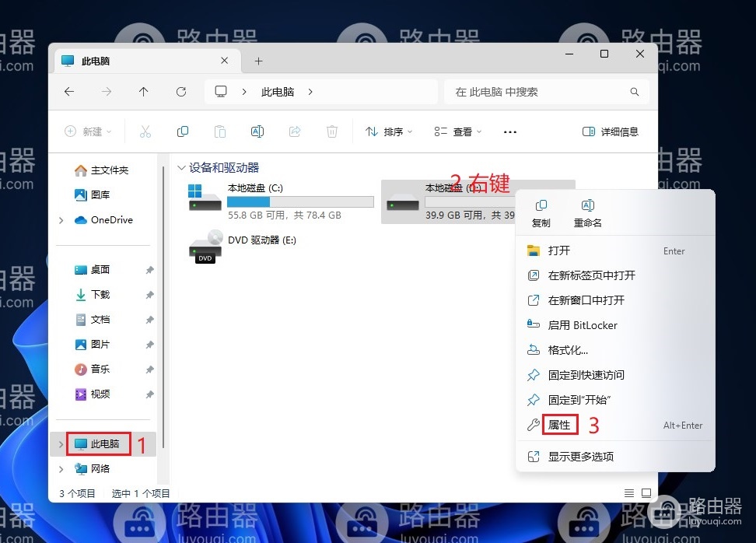The image size is (756, 543).
Task: Maximize the Explorer window
Action: [x=604, y=54]
